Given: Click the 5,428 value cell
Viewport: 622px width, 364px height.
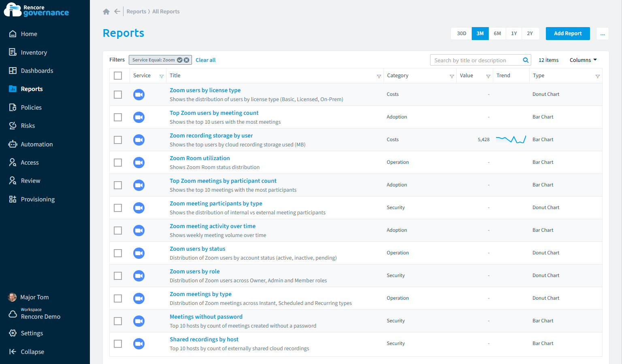Looking at the screenshot, I should pyautogui.click(x=484, y=140).
